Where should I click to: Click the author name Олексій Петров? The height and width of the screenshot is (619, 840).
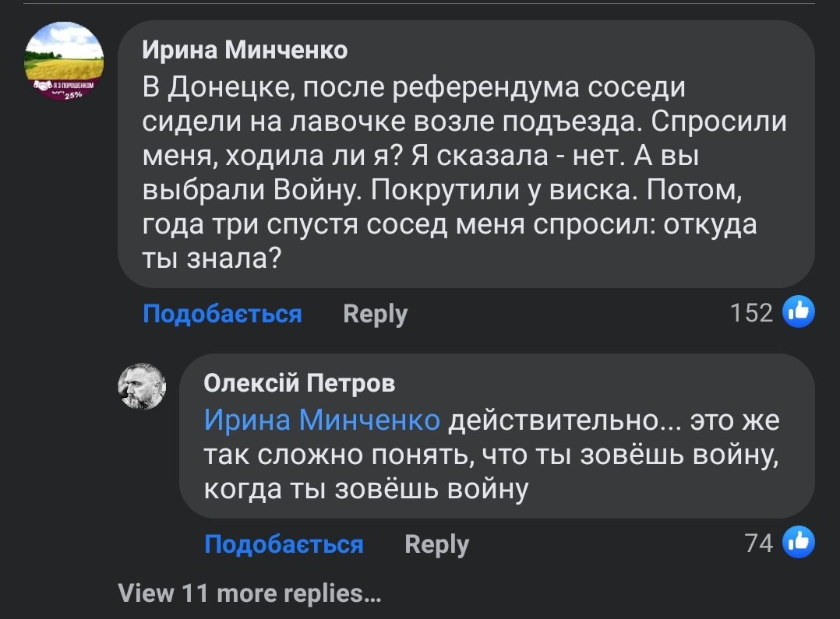(x=299, y=383)
